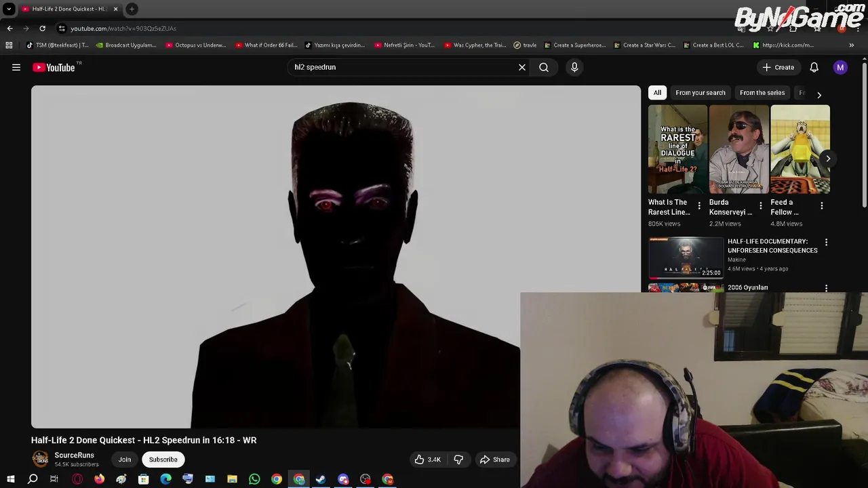Open Task View on the taskbar
Viewport: 868px width, 488px height.
click(x=54, y=479)
